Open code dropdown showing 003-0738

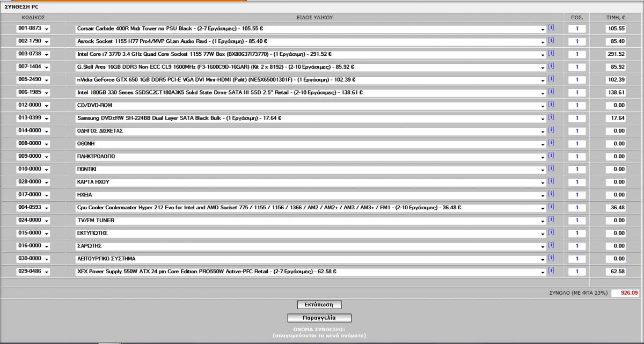(x=33, y=54)
